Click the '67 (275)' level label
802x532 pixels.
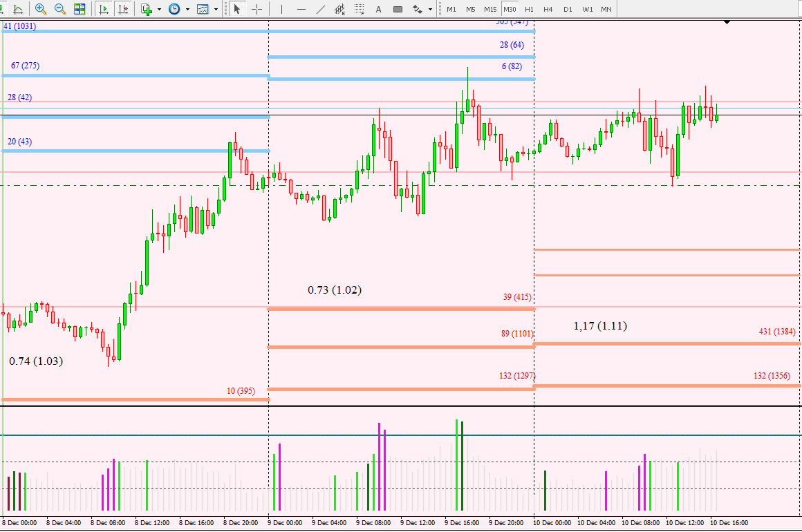click(25, 66)
